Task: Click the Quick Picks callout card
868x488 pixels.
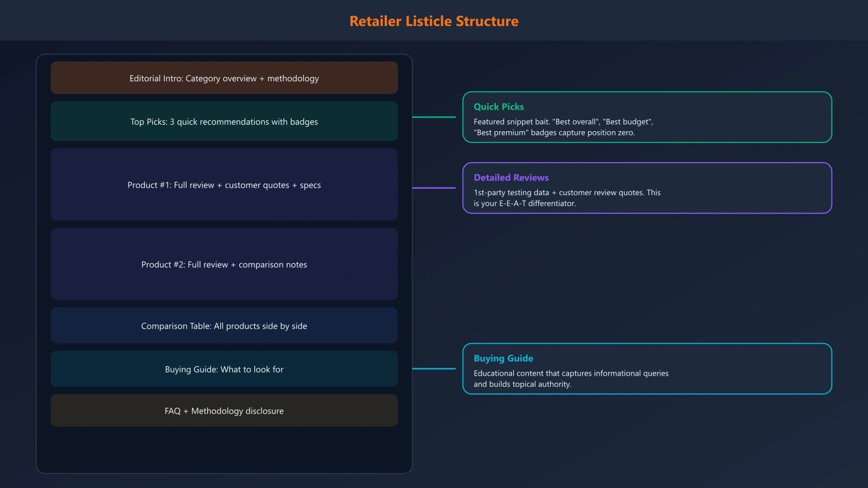Action: (x=647, y=118)
